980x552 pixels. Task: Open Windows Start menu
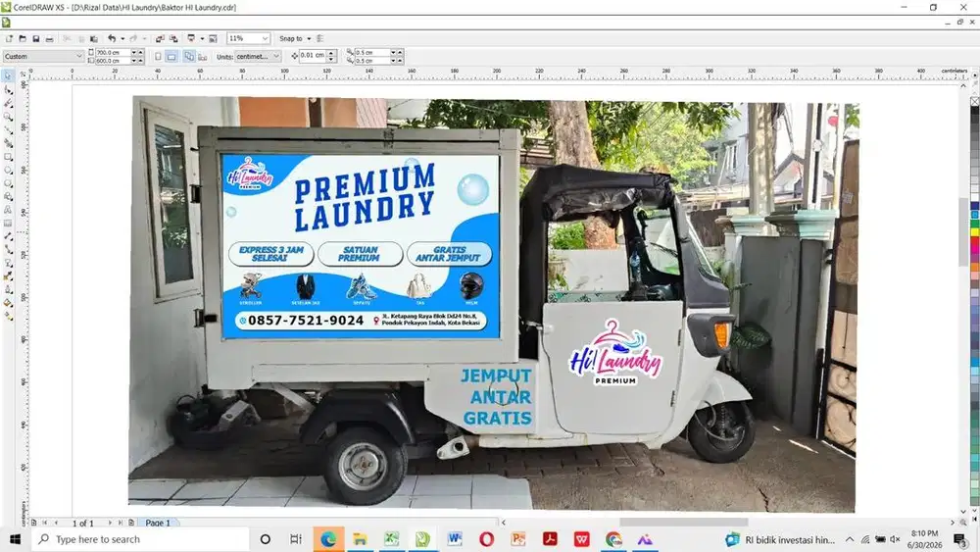click(x=15, y=539)
